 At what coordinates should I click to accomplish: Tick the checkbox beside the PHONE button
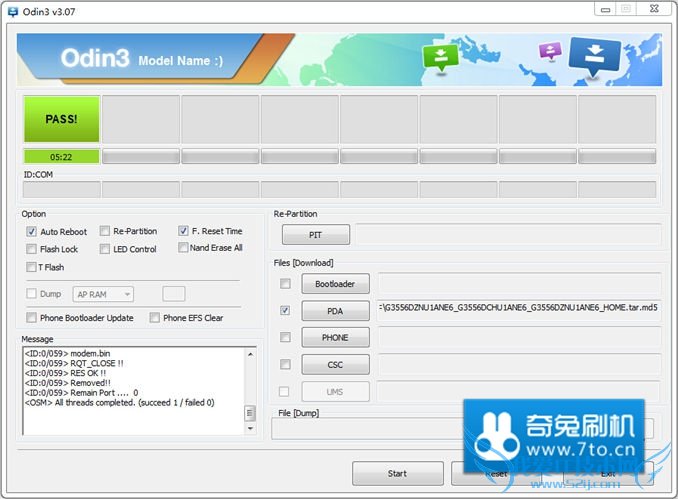pyautogui.click(x=285, y=337)
